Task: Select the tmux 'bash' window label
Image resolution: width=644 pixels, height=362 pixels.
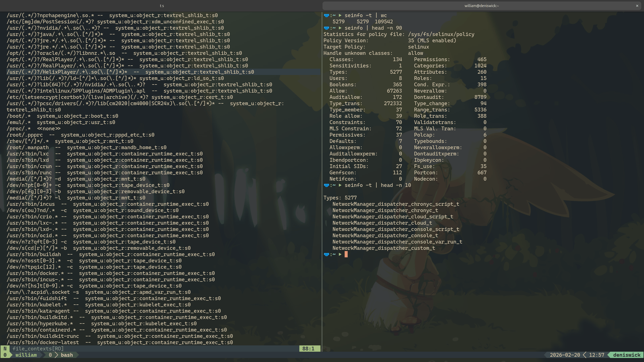Action: [x=67, y=355]
